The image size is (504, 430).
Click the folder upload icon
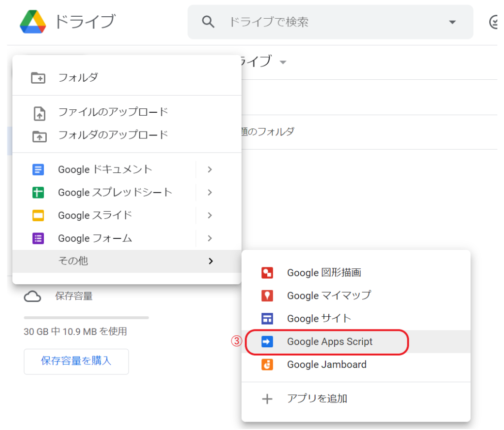pos(39,136)
